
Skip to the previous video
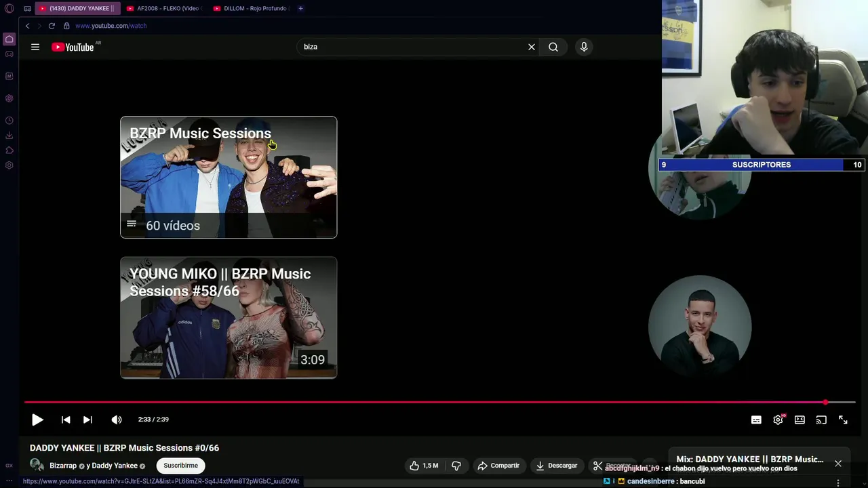point(66,420)
